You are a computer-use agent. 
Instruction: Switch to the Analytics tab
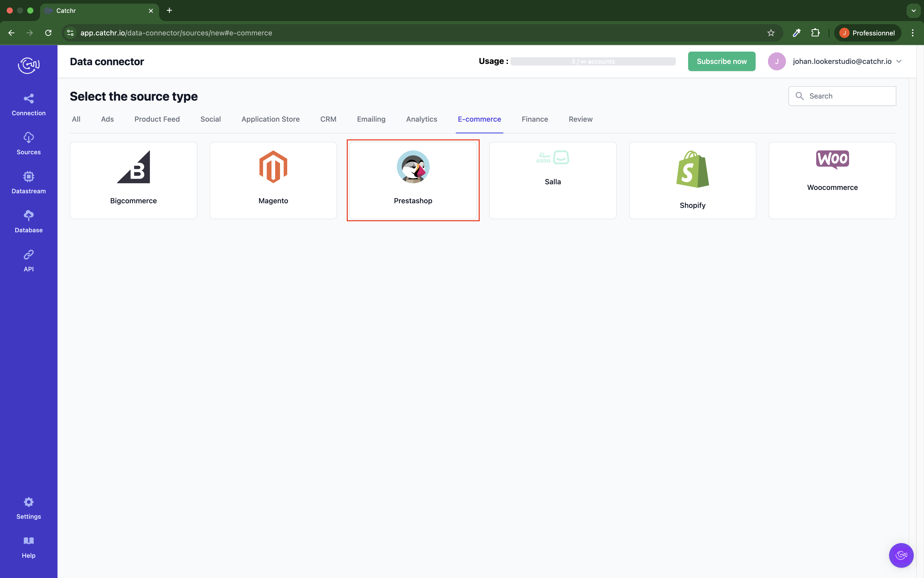tap(422, 119)
